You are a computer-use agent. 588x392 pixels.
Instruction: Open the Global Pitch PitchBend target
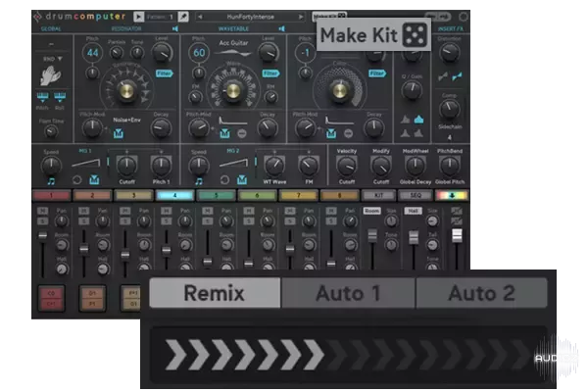click(450, 181)
